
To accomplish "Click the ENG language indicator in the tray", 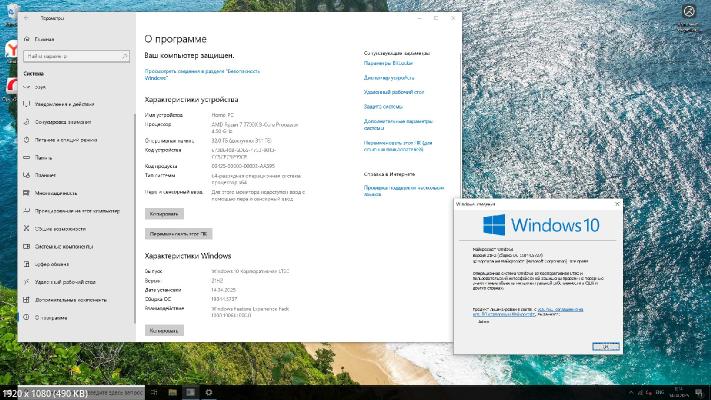I will [x=660, y=393].
